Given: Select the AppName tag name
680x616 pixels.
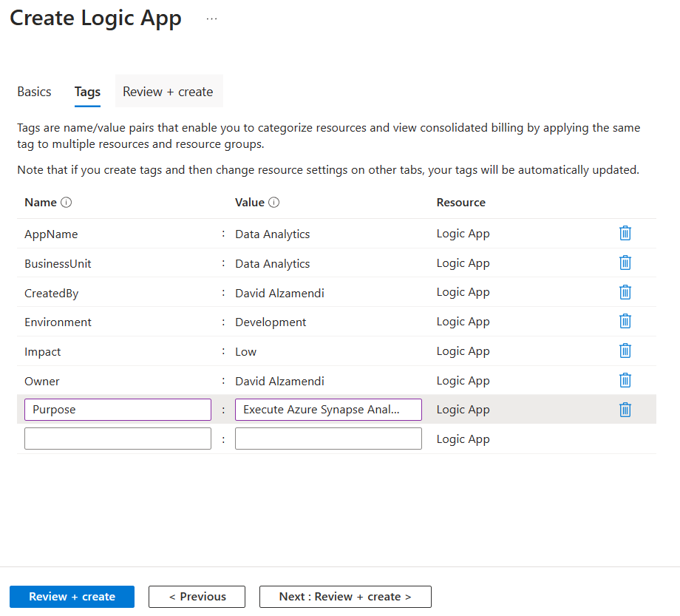Looking at the screenshot, I should point(51,234).
